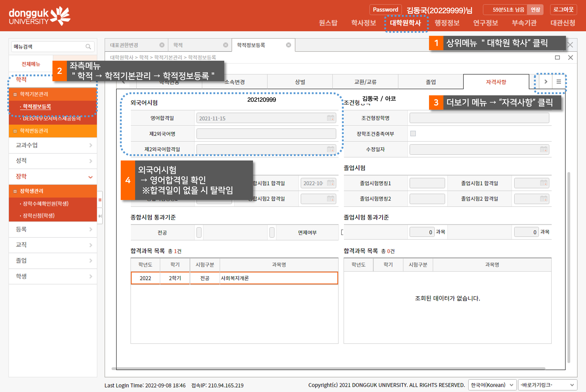
Task: Click the Password button
Action: click(385, 10)
